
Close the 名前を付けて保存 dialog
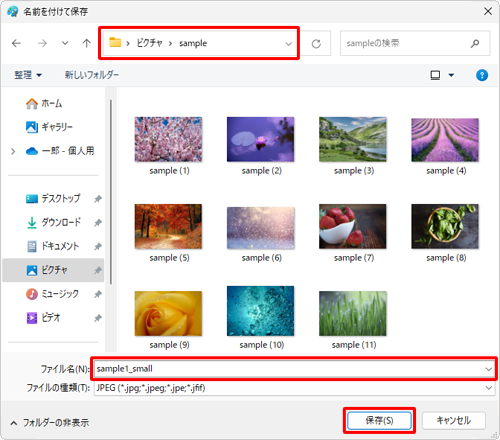pyautogui.click(x=488, y=11)
